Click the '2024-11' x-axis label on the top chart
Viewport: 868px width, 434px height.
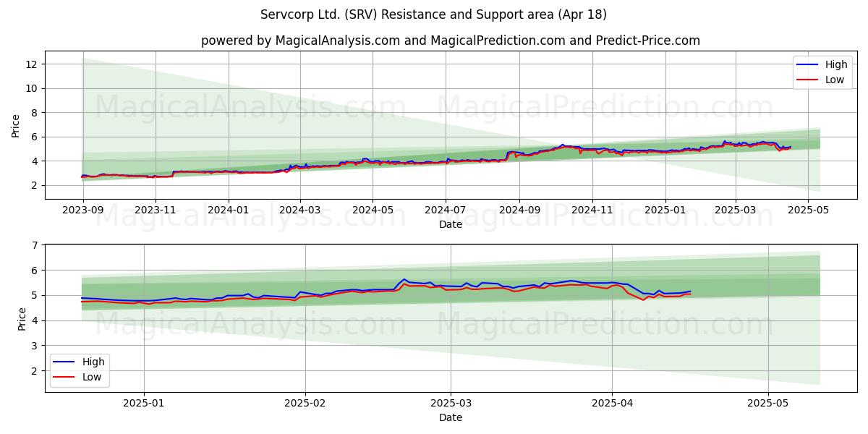coord(592,210)
